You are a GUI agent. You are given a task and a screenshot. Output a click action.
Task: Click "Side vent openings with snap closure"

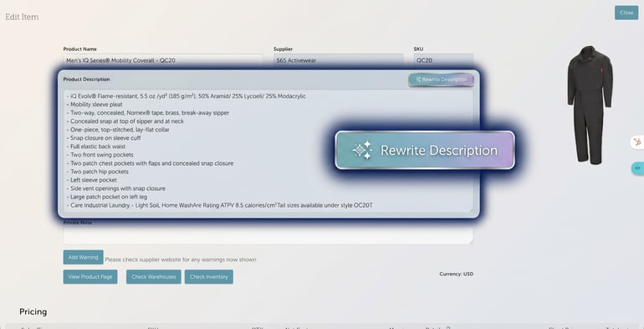pyautogui.click(x=115, y=188)
